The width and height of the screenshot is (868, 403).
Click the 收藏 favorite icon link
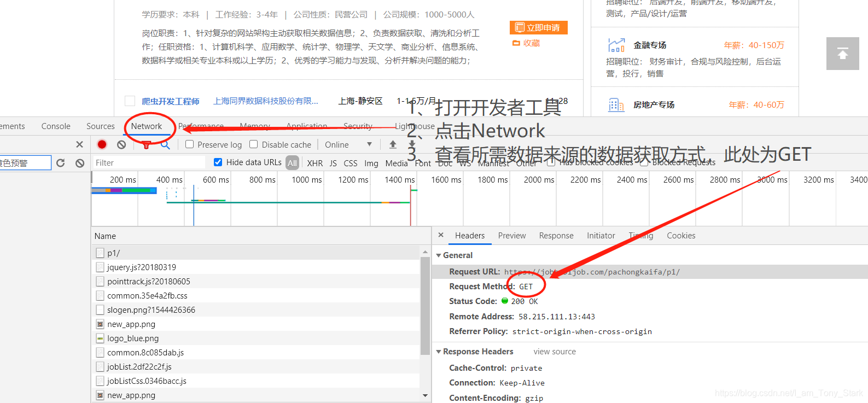tap(526, 43)
